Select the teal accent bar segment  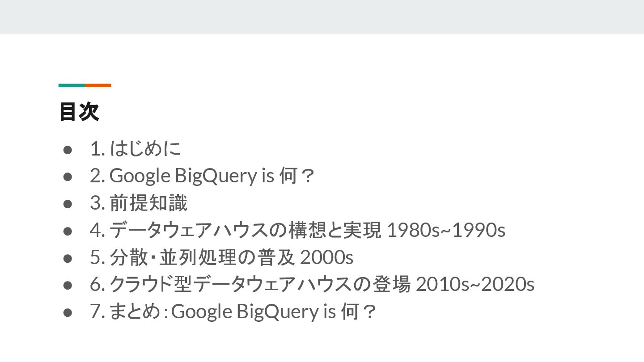pyautogui.click(x=72, y=85)
